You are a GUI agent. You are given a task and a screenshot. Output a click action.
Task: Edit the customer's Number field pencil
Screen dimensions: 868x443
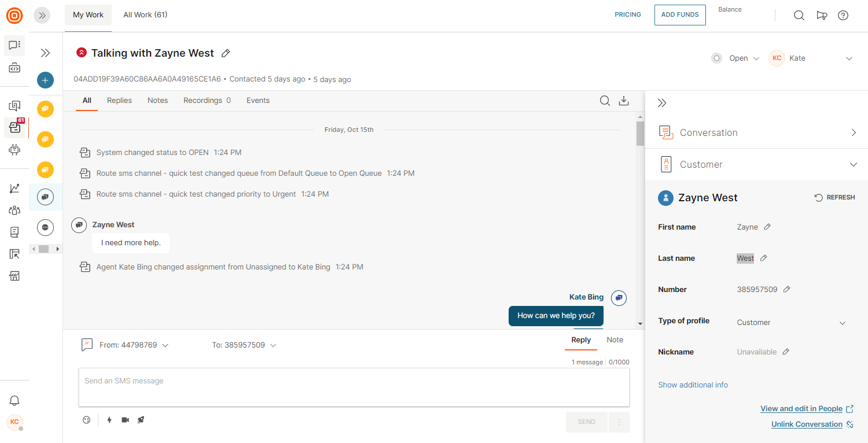click(x=786, y=289)
